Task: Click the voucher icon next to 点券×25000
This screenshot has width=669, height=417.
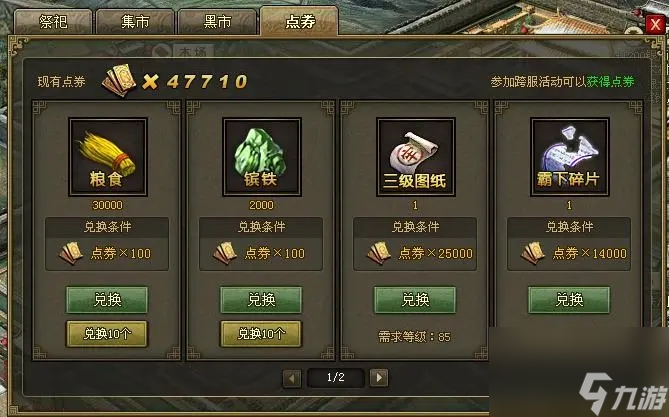Action: [379, 253]
